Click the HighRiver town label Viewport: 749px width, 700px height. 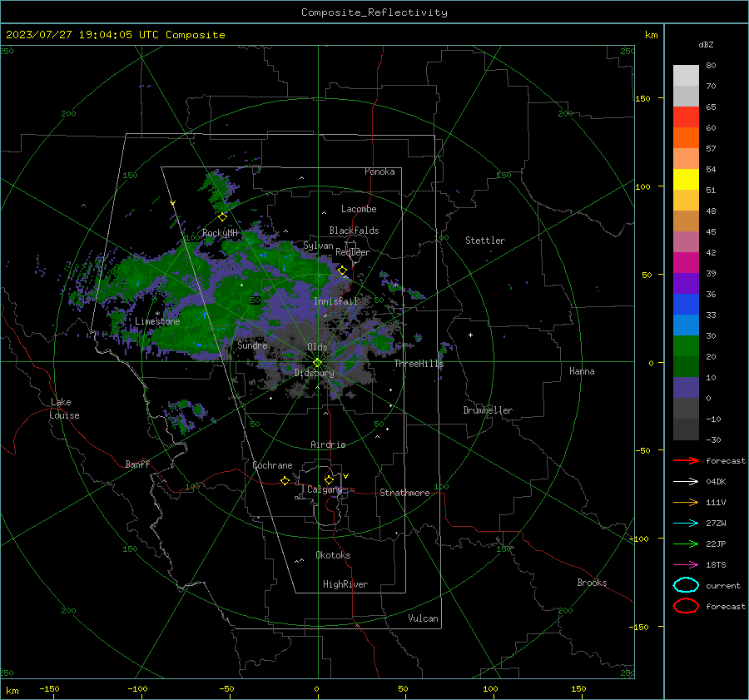345,584
